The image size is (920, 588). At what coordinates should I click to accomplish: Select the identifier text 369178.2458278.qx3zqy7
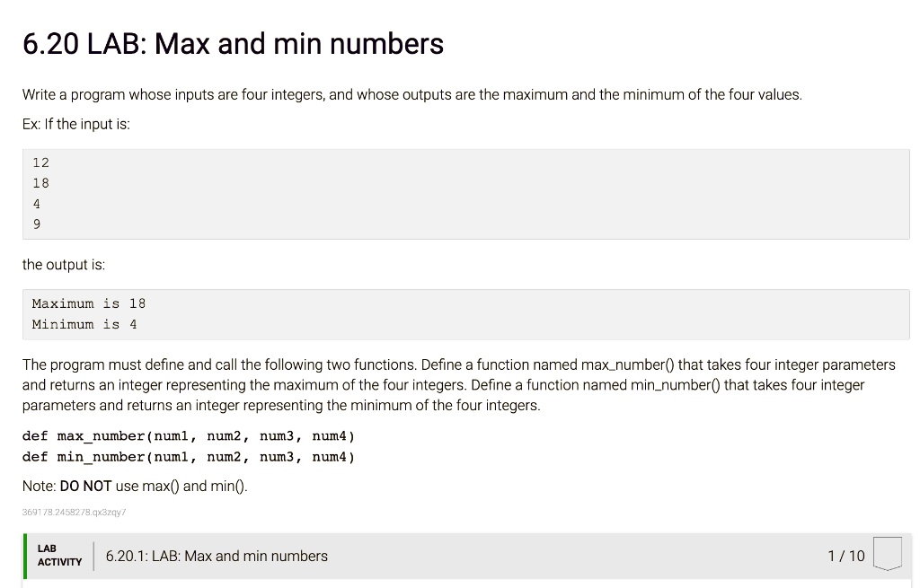74,512
